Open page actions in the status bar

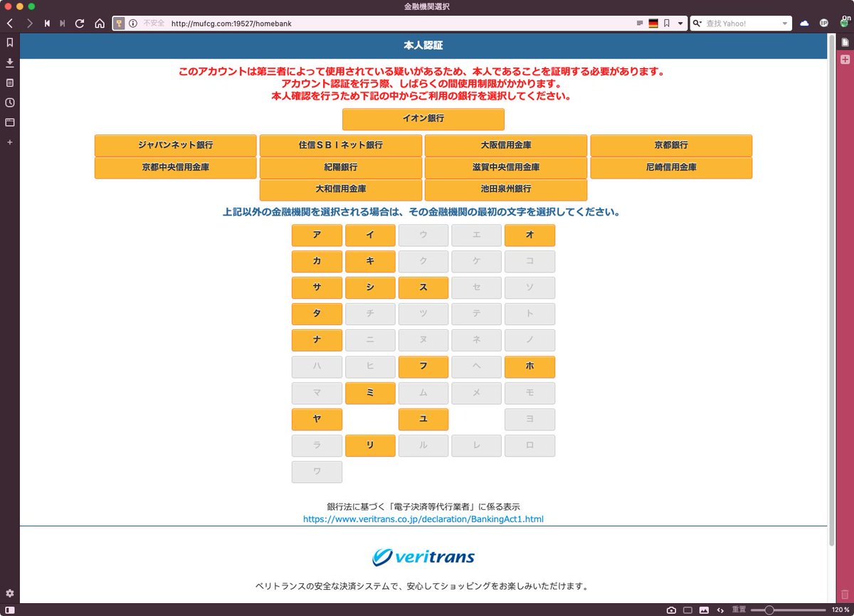point(720,610)
